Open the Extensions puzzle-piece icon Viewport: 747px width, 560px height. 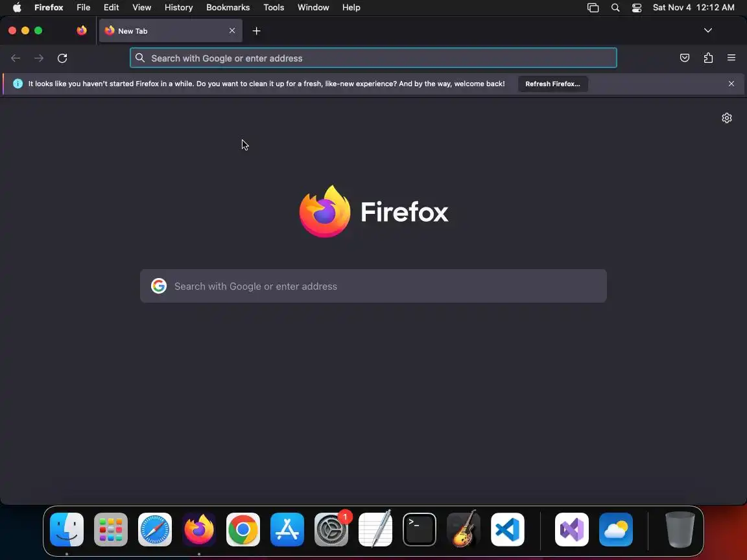[x=708, y=58]
